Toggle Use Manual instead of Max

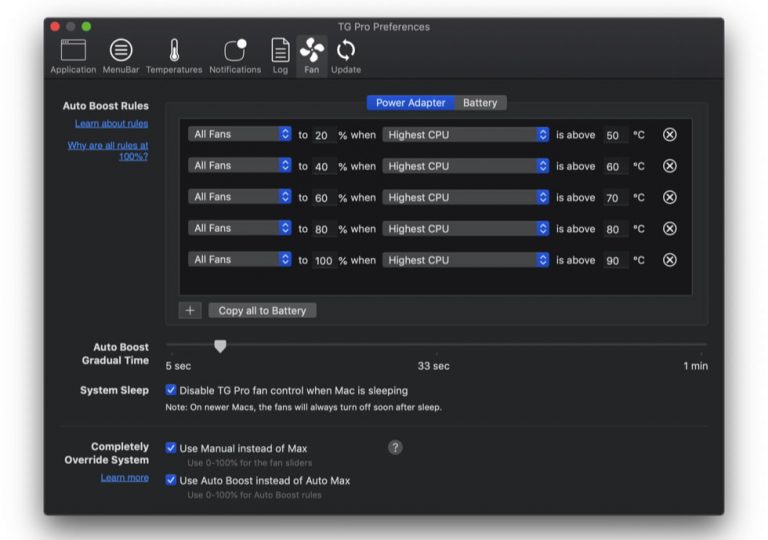170,448
